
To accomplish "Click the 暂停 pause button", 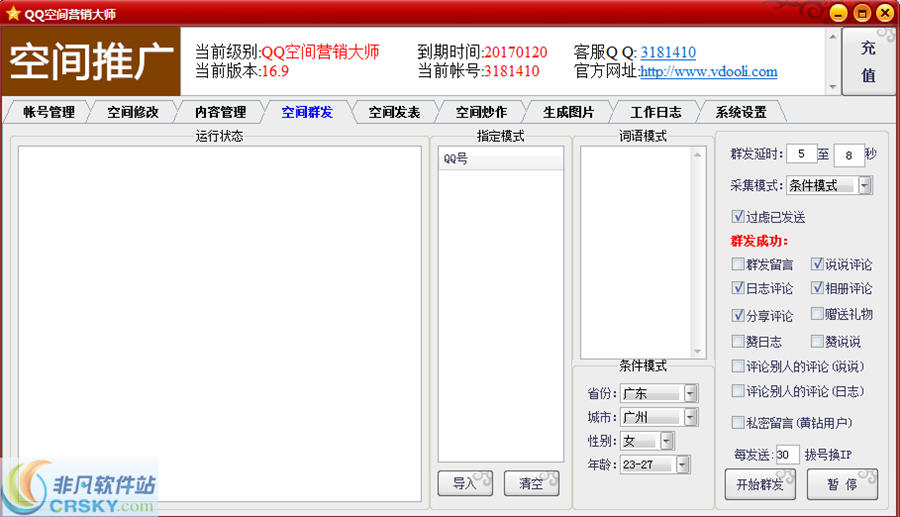I will (x=842, y=484).
